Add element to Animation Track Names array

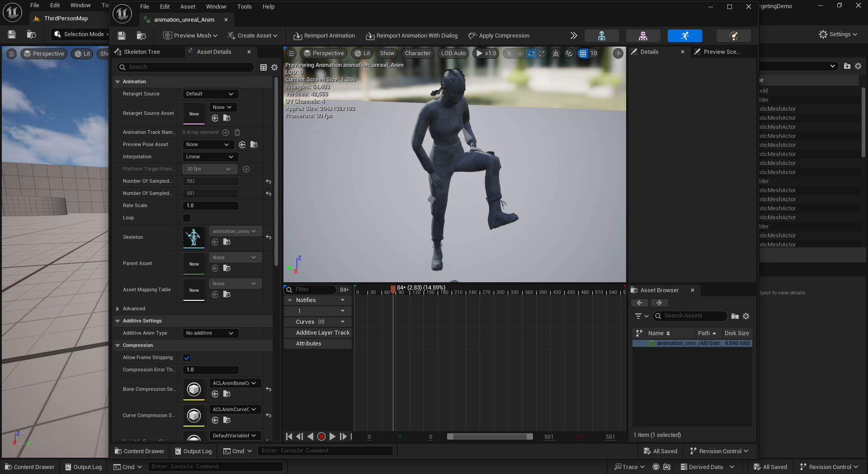click(x=226, y=133)
